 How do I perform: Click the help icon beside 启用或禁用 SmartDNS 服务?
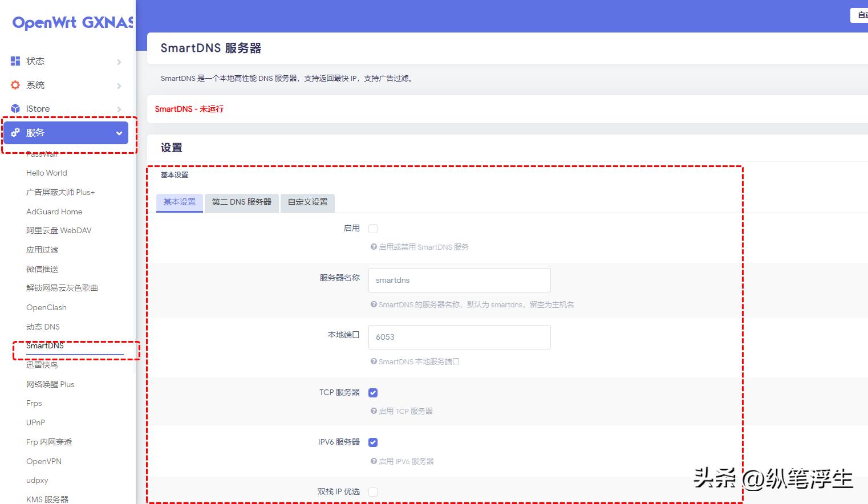(373, 247)
